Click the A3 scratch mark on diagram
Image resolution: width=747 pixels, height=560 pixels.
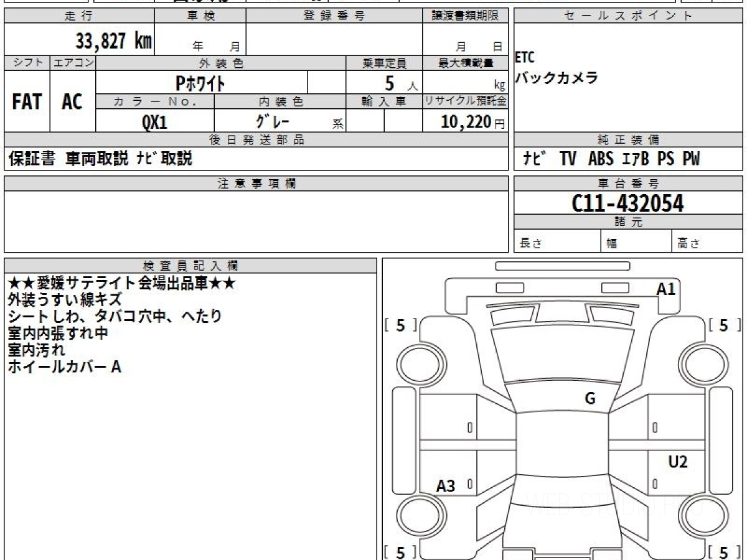446,486
